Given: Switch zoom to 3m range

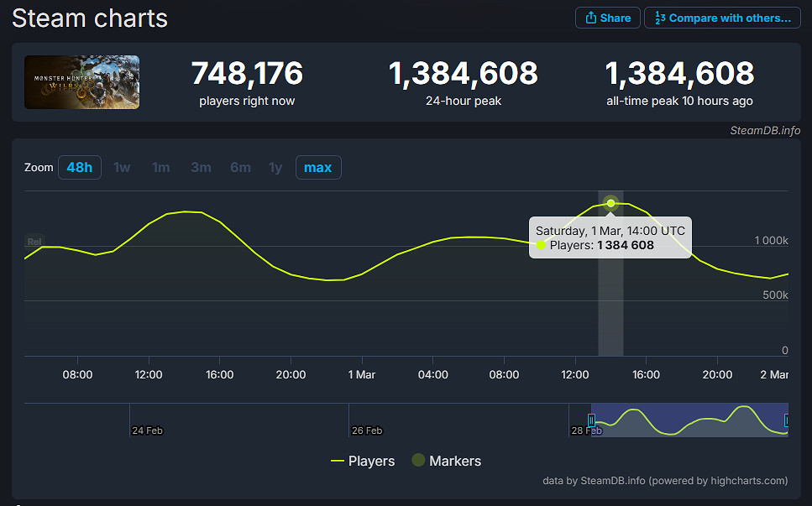Looking at the screenshot, I should [x=201, y=167].
